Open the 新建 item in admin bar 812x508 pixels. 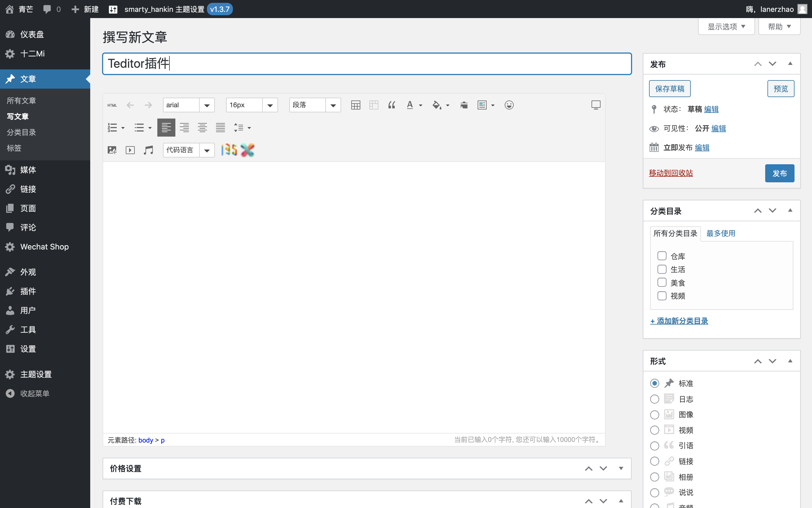[85, 9]
